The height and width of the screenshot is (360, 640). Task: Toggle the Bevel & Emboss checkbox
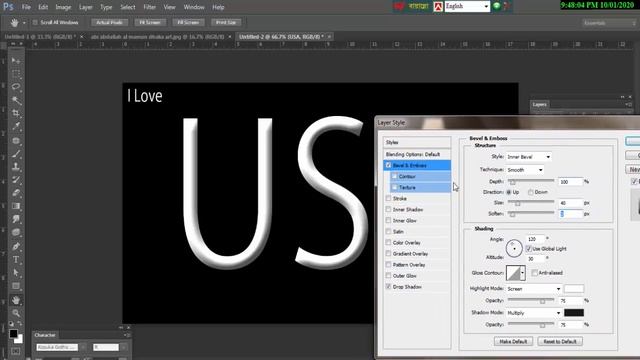tap(388, 165)
